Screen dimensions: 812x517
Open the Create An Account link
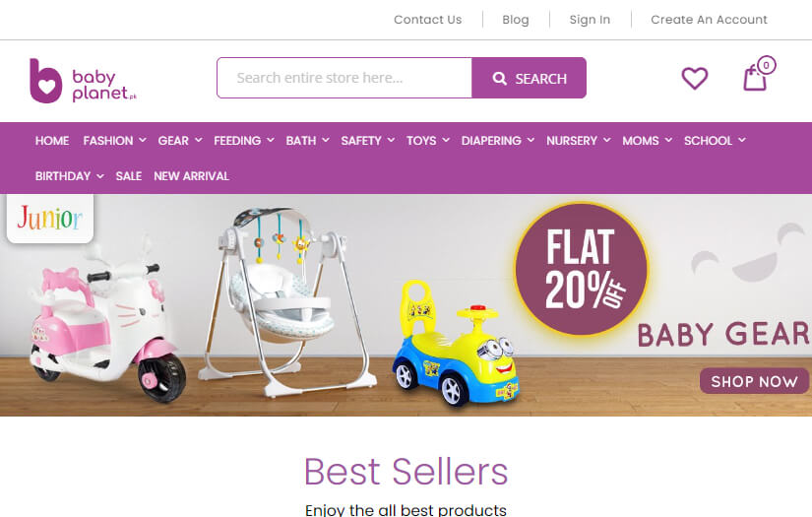pyautogui.click(x=709, y=20)
